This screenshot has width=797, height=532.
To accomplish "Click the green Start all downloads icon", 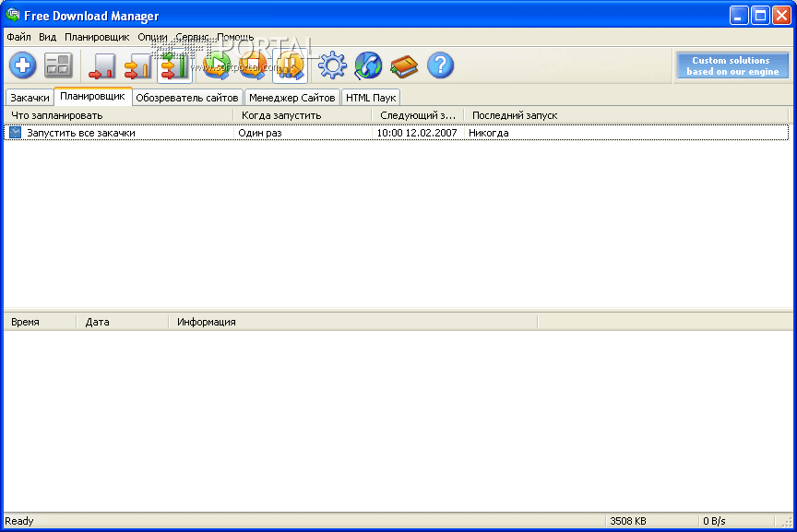I will pyautogui.click(x=217, y=66).
